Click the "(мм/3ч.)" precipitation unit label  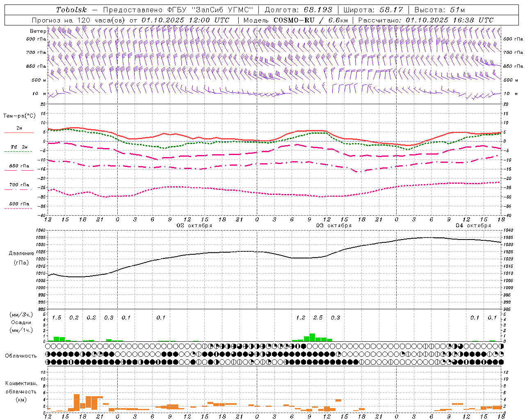pos(21,315)
